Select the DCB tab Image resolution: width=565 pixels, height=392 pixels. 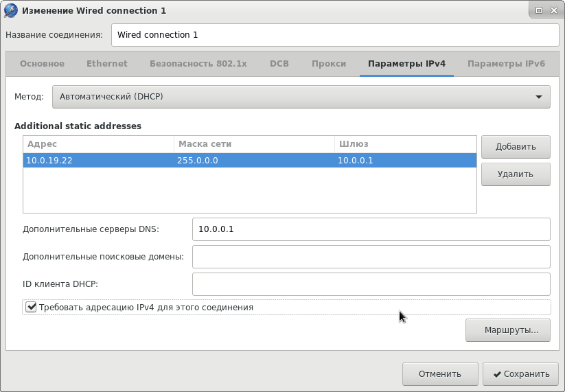279,63
